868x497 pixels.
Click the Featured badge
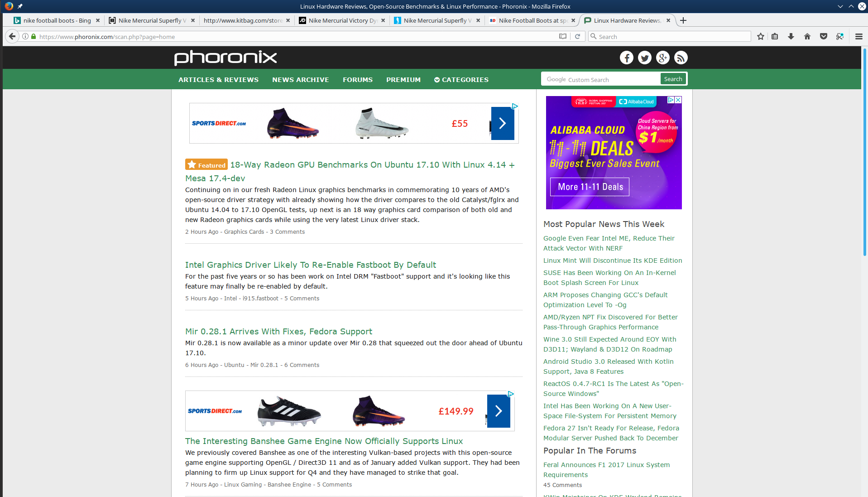point(206,164)
